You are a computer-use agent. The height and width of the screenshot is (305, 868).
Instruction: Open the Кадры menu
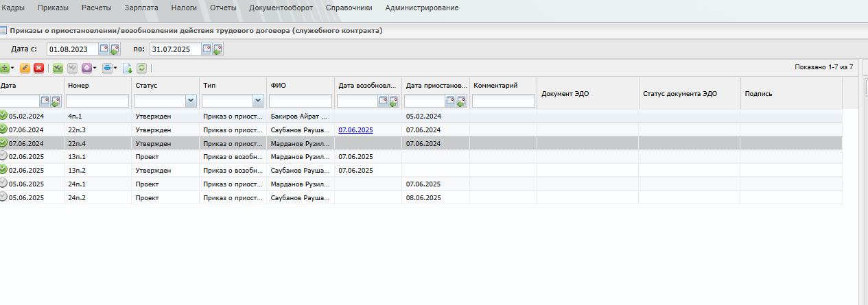[x=14, y=8]
